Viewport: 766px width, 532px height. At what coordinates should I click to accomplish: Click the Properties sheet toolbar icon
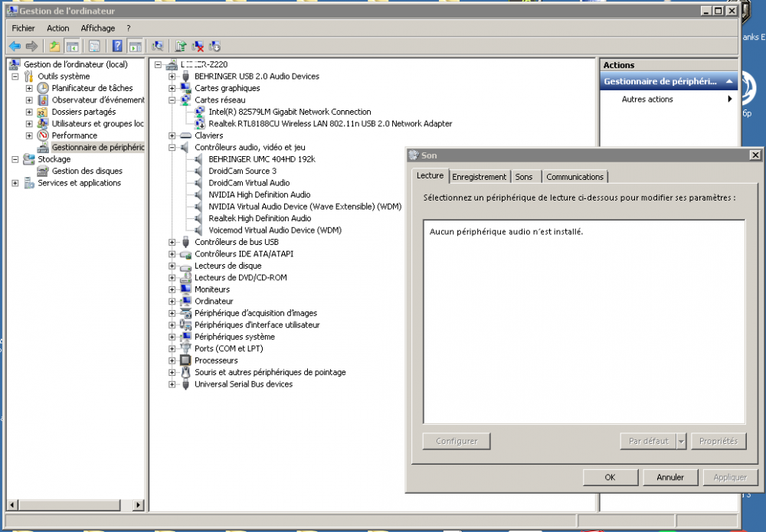pyautogui.click(x=94, y=46)
